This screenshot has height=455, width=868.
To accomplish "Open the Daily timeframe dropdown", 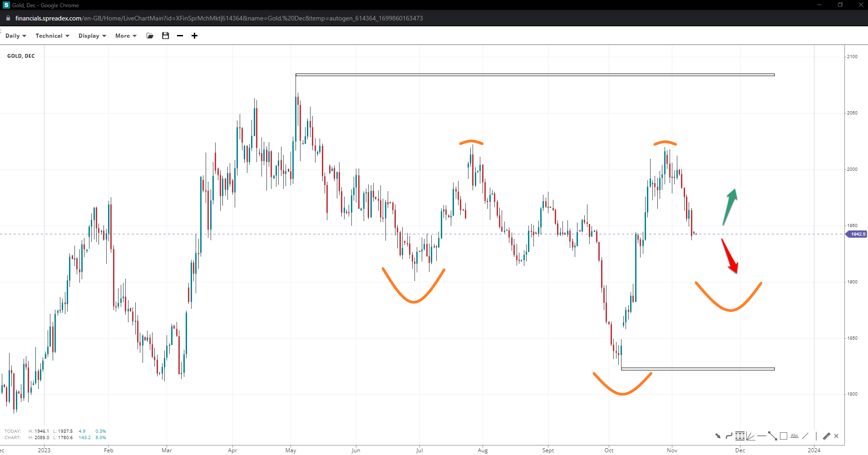I will [x=15, y=36].
